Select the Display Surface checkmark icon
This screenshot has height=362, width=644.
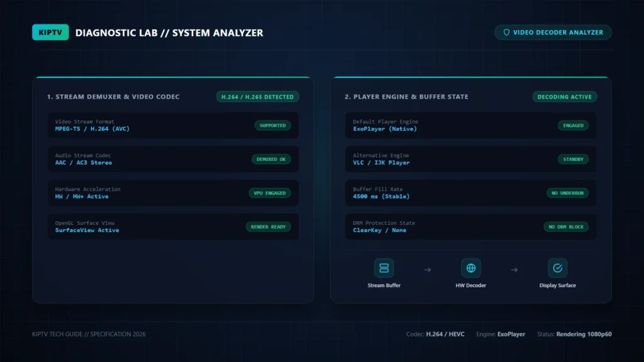pyautogui.click(x=557, y=268)
